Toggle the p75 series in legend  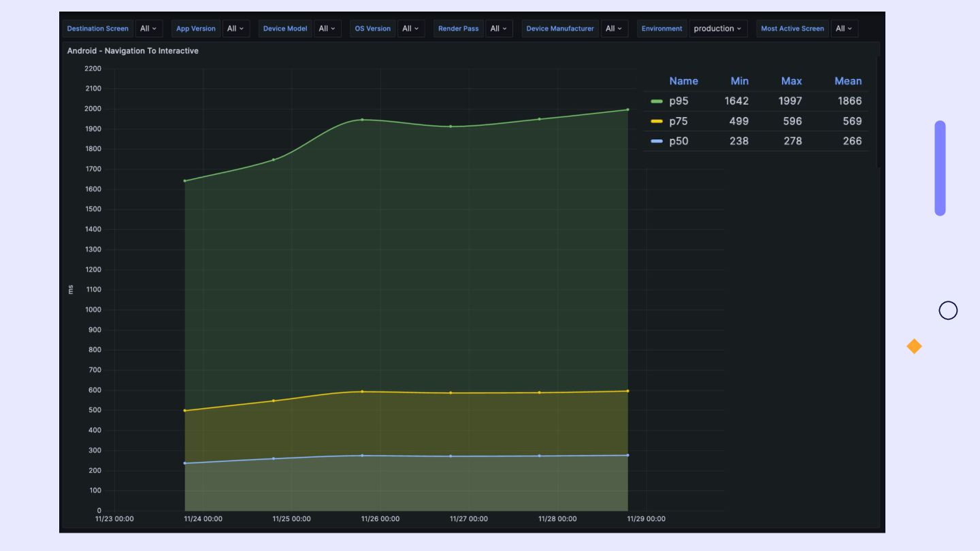tap(679, 121)
